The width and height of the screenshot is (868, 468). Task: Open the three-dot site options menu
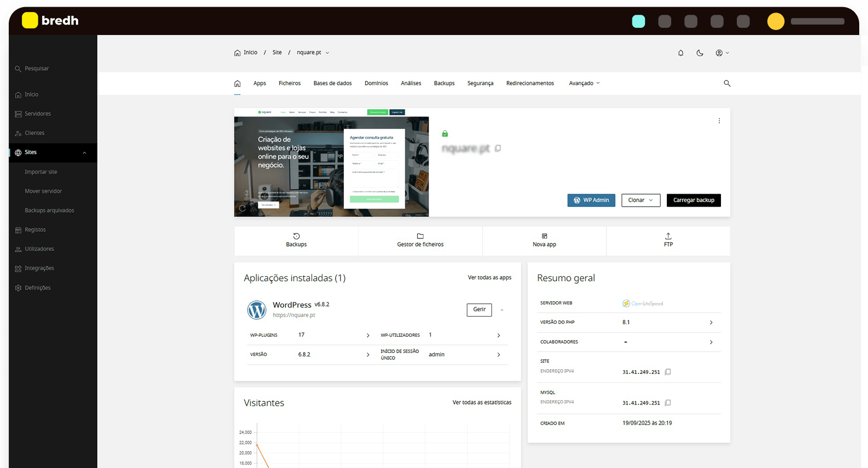pos(719,121)
